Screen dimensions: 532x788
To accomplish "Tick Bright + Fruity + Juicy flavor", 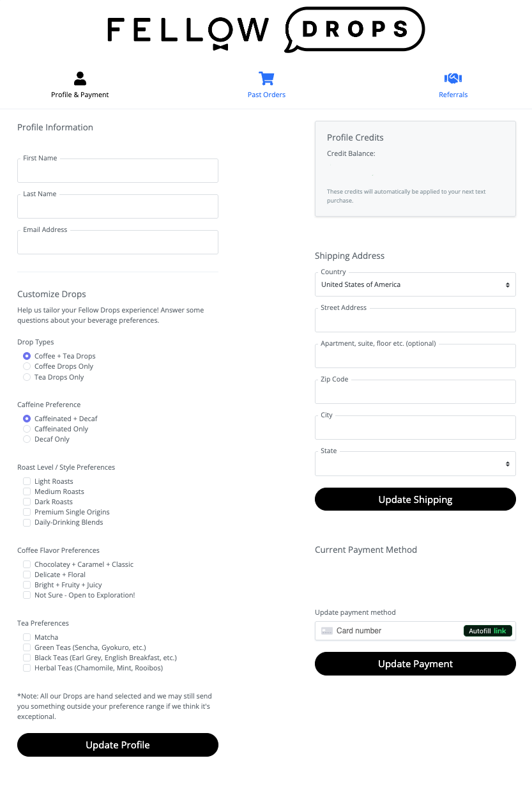I will point(27,585).
